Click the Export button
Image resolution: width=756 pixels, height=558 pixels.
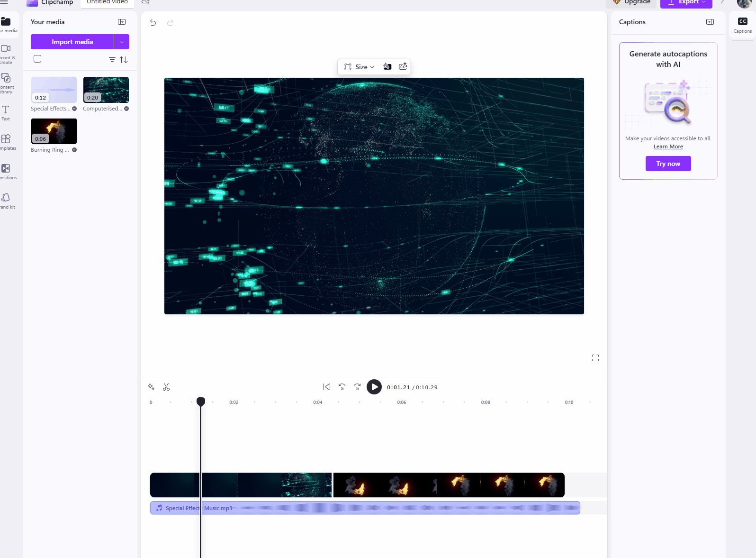click(x=686, y=2)
